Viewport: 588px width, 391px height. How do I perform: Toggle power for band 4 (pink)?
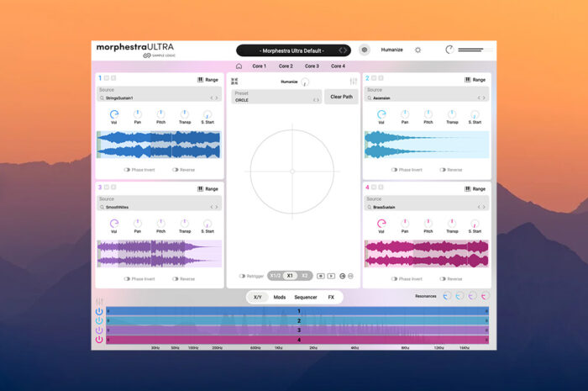(x=99, y=339)
